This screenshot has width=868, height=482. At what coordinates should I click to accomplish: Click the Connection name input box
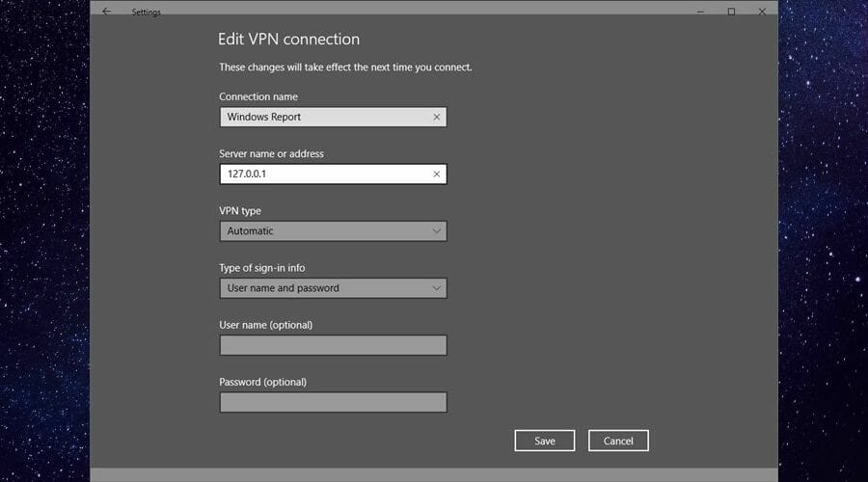tap(333, 117)
